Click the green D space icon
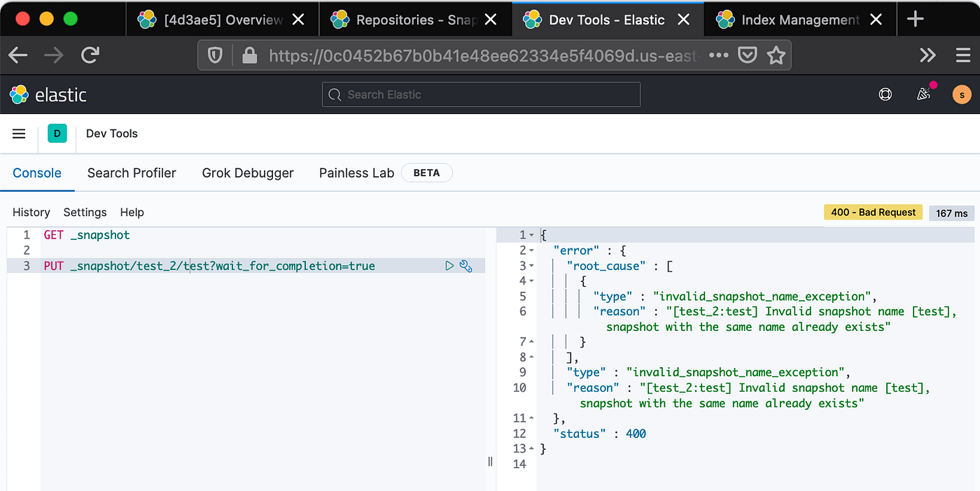This screenshot has width=980, height=491. pos(57,133)
